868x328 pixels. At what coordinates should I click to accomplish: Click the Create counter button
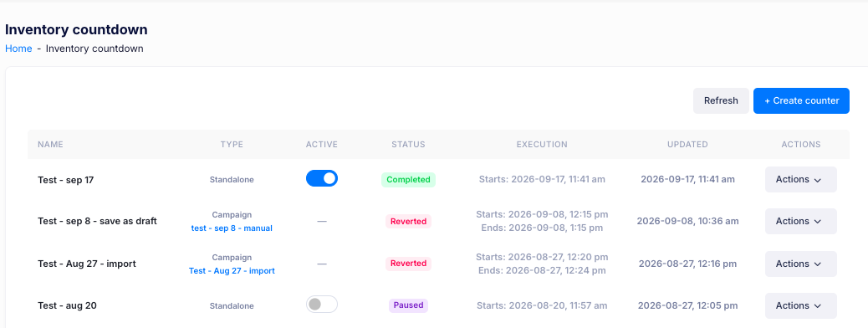(x=801, y=101)
